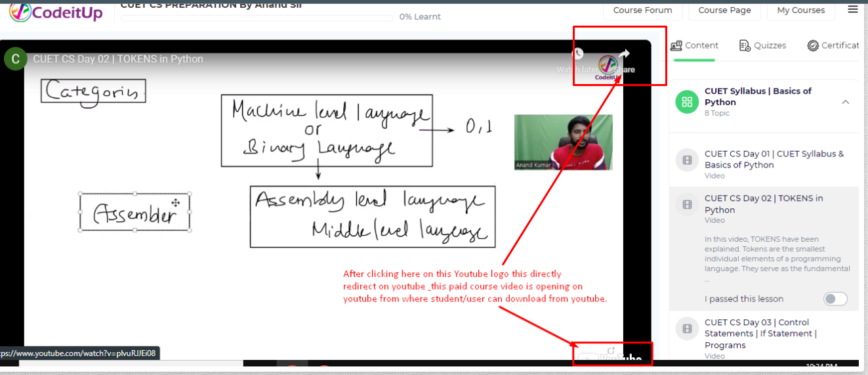Click the presenter webcam thumbnail in the video

[x=563, y=142]
